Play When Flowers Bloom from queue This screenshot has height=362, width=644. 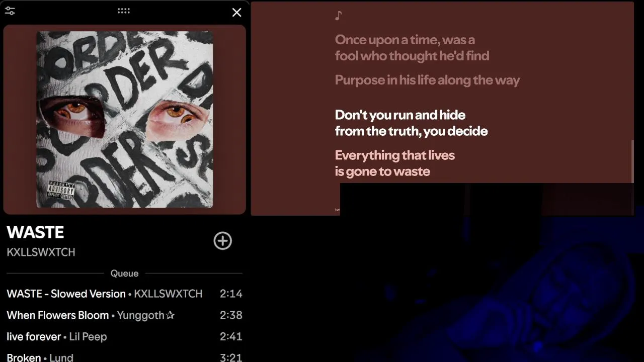124,315
